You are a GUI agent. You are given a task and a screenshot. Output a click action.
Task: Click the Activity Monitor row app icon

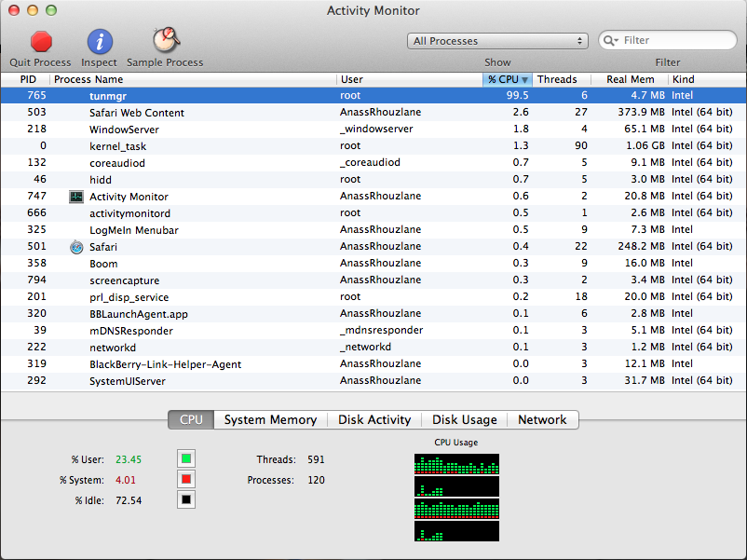(x=76, y=197)
